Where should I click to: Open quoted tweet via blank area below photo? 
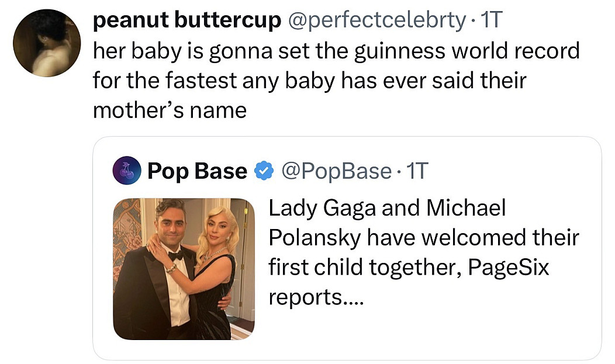click(347, 350)
